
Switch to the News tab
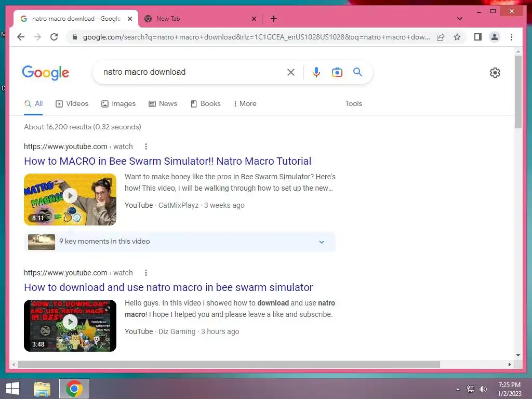pyautogui.click(x=163, y=103)
